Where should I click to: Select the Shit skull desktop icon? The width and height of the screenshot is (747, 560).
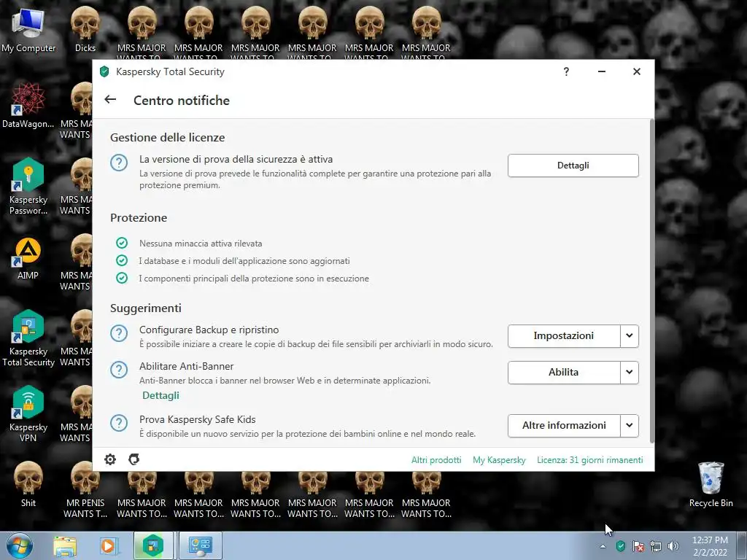(28, 484)
